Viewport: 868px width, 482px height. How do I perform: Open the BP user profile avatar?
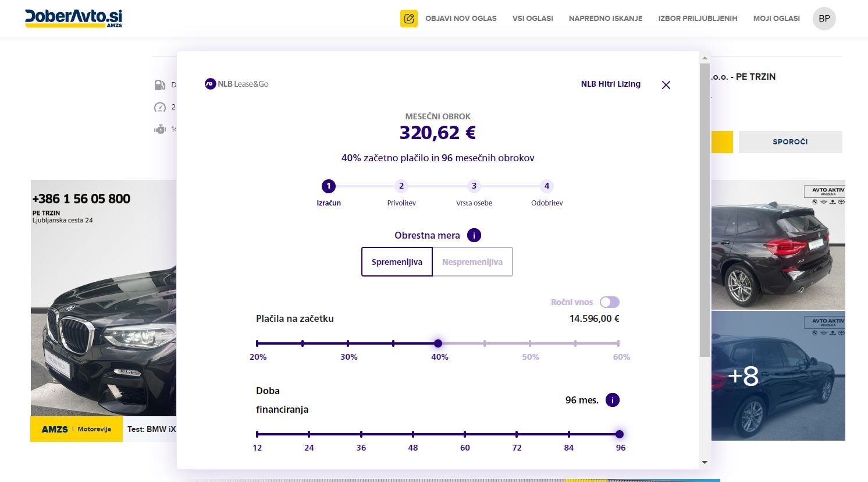coord(824,19)
